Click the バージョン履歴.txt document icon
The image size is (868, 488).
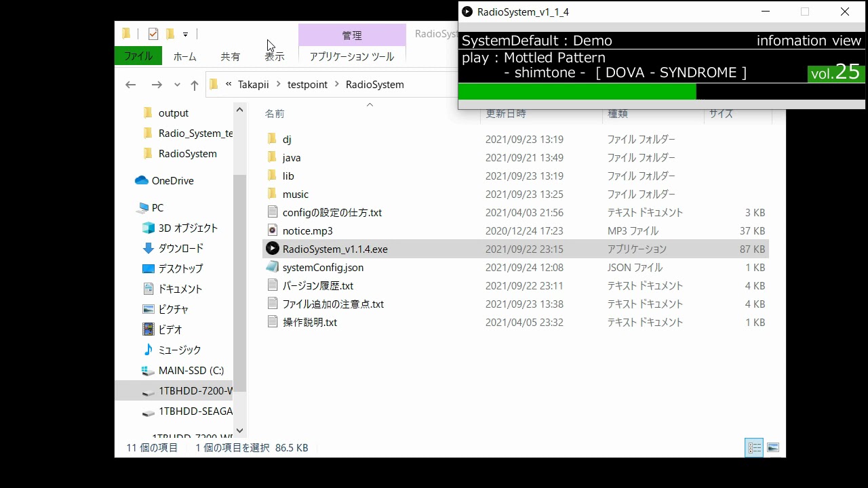[272, 285]
